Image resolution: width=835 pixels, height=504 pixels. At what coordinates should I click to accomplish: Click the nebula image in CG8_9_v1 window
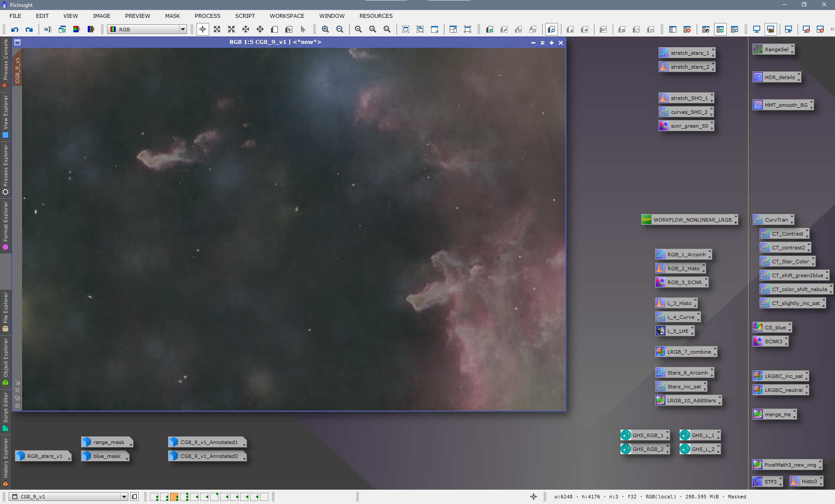click(294, 229)
